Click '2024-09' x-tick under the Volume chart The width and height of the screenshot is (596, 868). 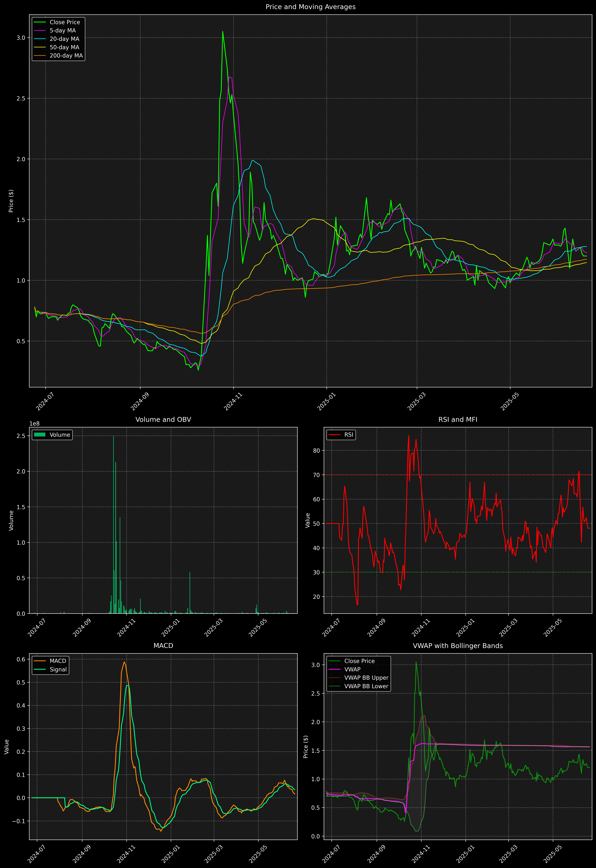tap(82, 627)
